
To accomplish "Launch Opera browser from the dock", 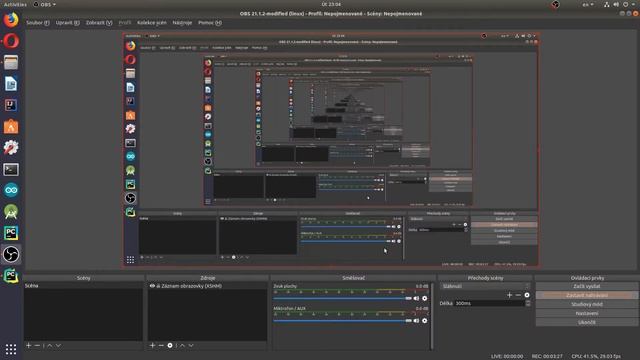I will pos(11,41).
